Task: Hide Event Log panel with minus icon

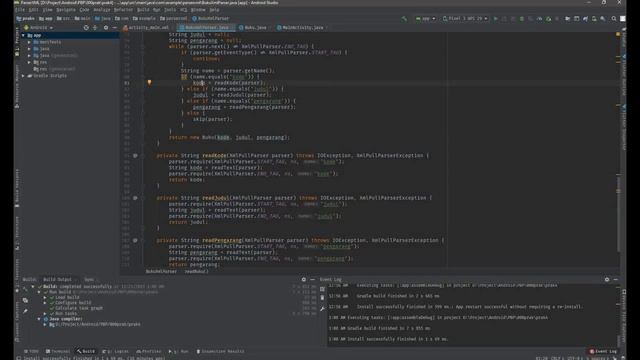Action: [x=616, y=280]
